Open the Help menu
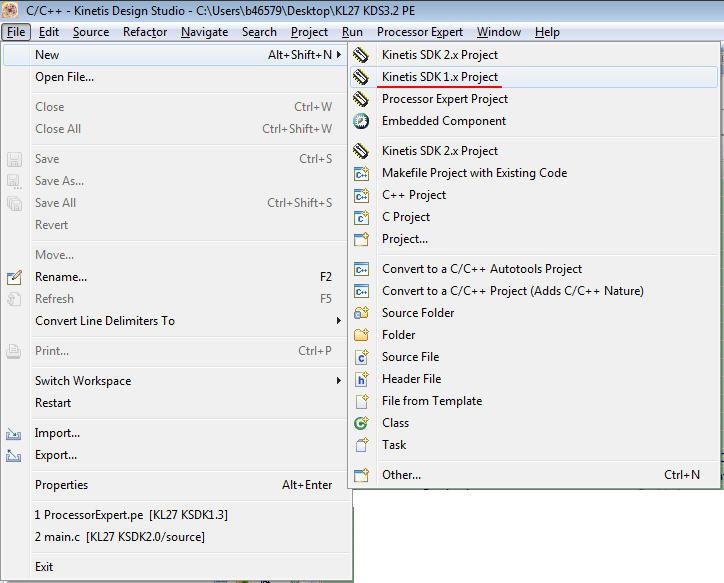The image size is (724, 583). (547, 32)
